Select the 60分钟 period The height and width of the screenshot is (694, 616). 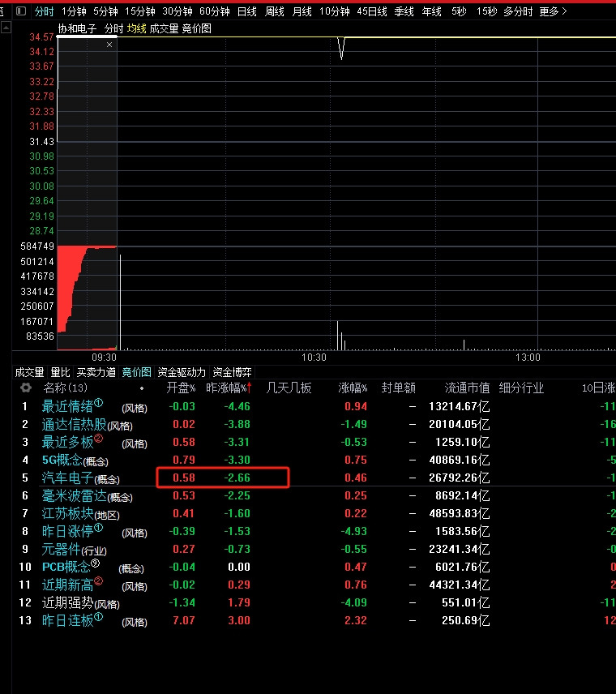(214, 11)
